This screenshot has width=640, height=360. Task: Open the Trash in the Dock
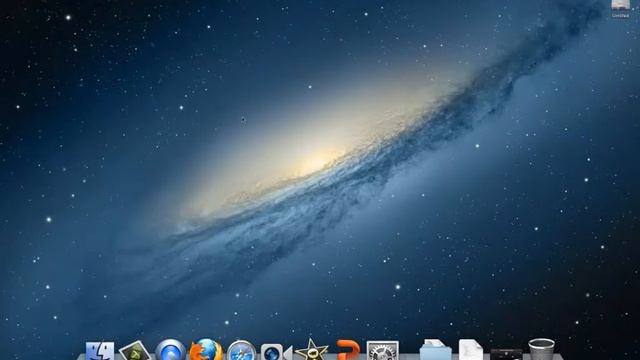click(x=541, y=350)
